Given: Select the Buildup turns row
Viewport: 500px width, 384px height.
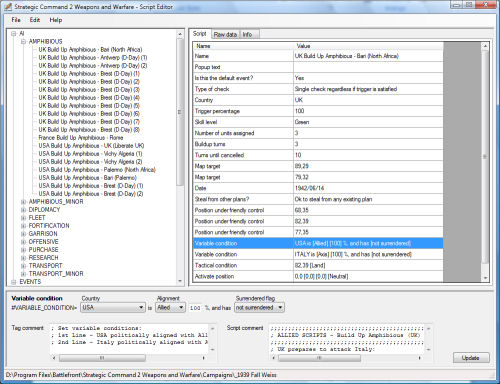Looking at the screenshot, I should pyautogui.click(x=318, y=144).
